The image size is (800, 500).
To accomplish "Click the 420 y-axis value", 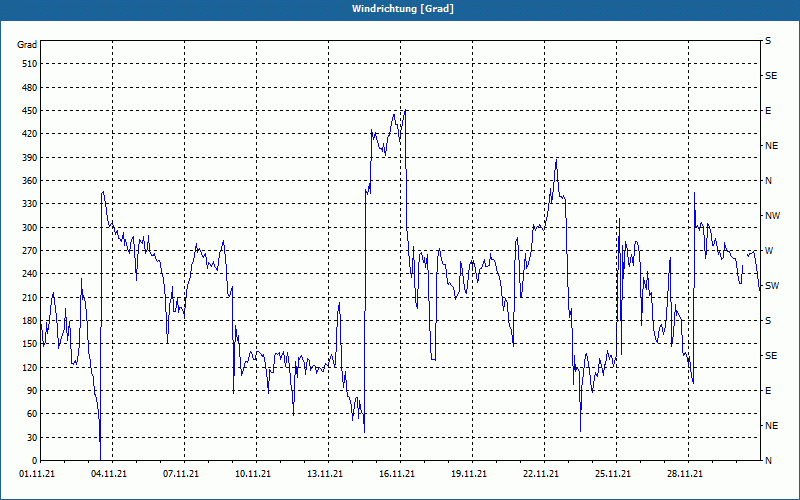I will pos(30,134).
